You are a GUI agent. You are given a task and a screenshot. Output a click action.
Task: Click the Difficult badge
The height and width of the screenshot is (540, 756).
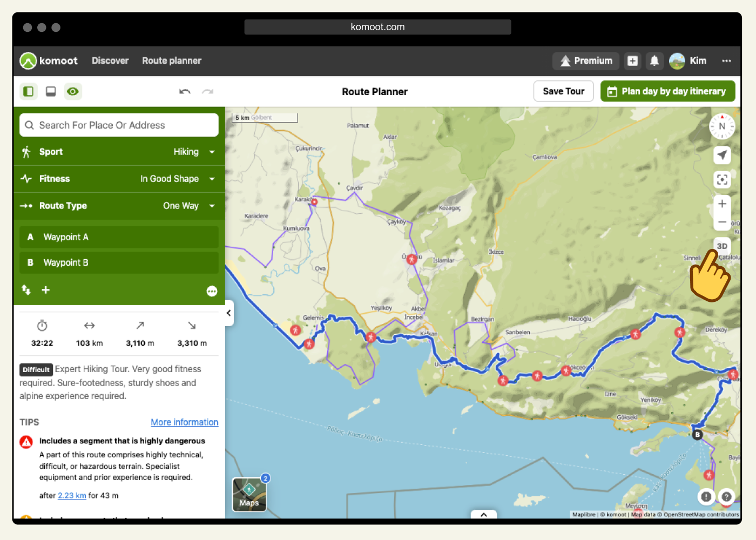(x=36, y=370)
